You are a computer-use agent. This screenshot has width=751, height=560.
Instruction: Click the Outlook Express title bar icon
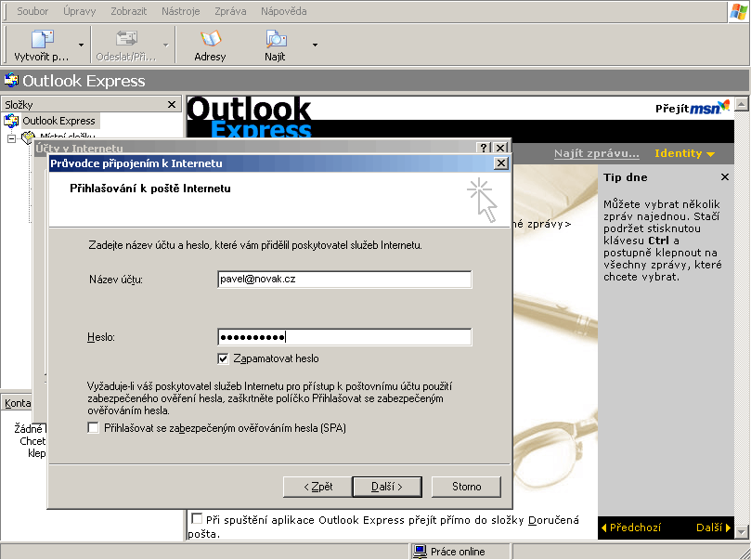[10, 81]
